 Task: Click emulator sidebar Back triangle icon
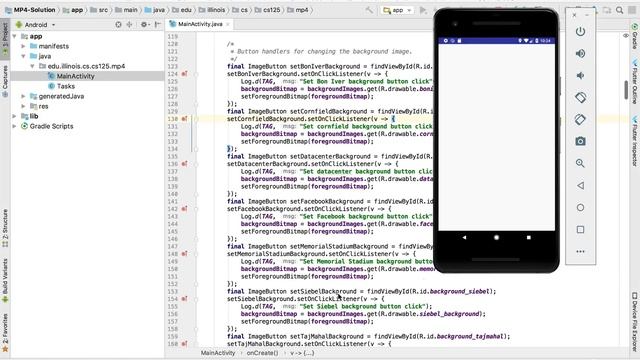pyautogui.click(x=580, y=185)
